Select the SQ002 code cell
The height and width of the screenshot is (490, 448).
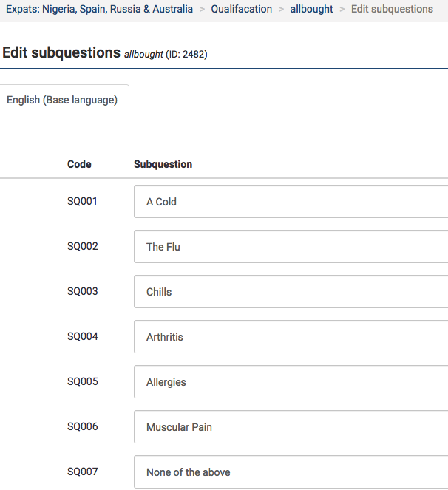(82, 246)
